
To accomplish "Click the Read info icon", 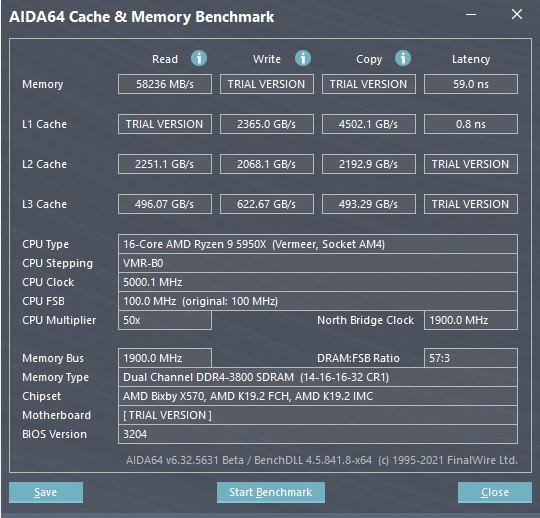I will pos(199,58).
